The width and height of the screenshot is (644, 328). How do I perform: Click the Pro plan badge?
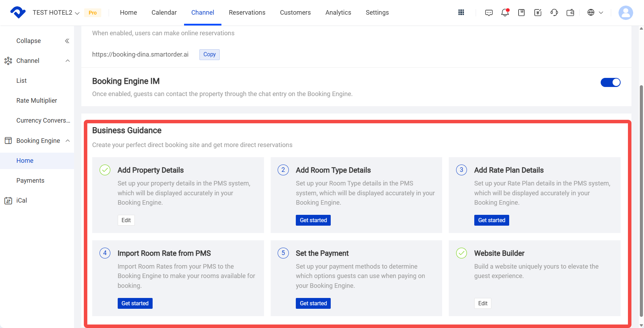point(93,13)
